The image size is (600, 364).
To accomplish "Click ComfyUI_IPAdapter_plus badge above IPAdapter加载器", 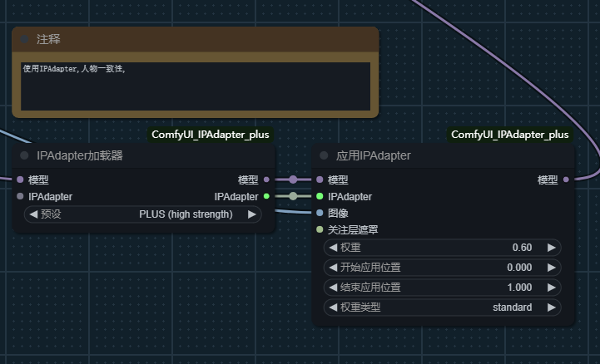I will click(x=211, y=135).
